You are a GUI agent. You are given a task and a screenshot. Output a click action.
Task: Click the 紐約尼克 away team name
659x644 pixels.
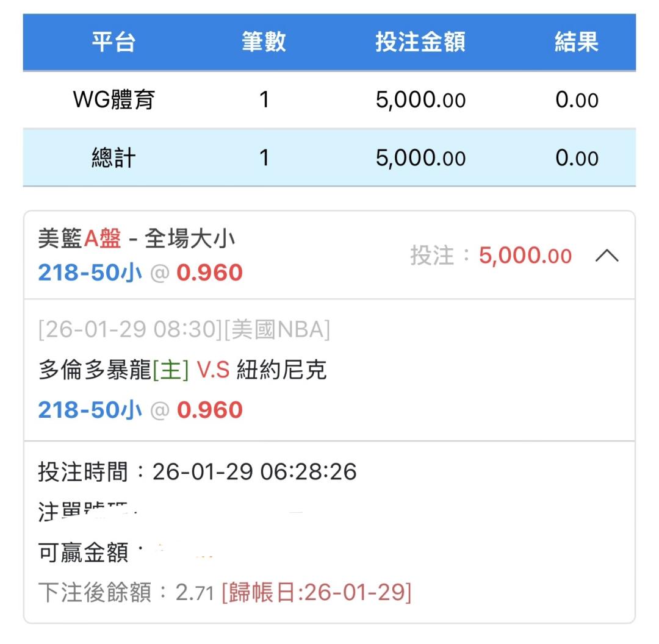[x=281, y=370]
